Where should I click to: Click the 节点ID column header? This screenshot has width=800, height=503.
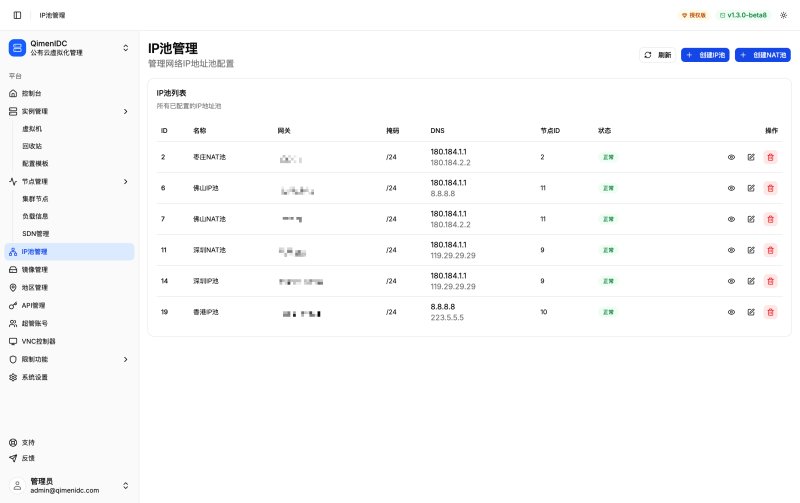[550, 131]
